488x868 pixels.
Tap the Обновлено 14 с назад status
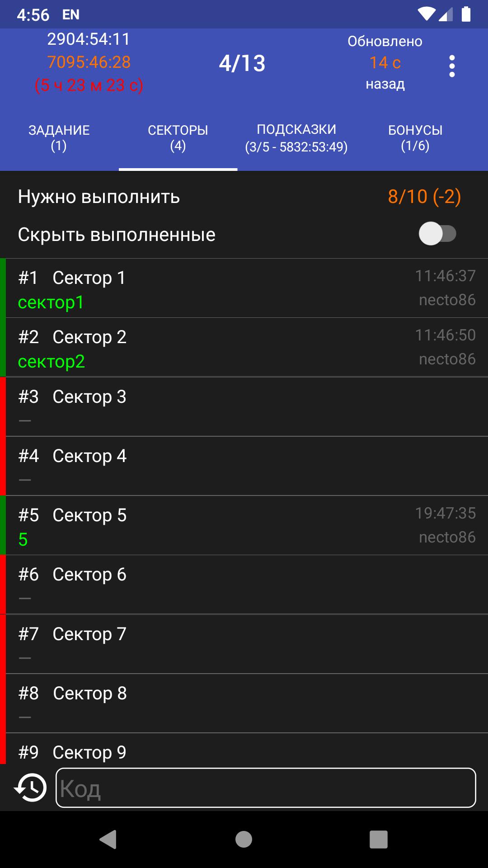point(385,62)
